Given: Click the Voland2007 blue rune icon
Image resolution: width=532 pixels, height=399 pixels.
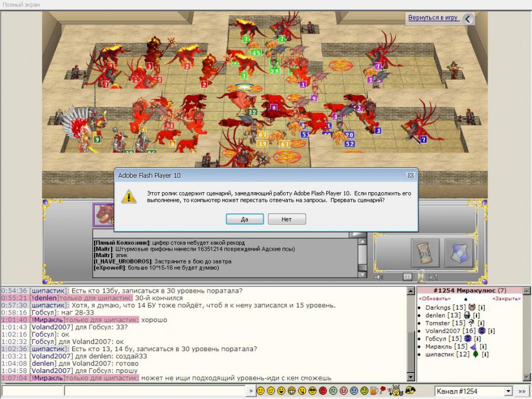Looking at the screenshot, I should (x=482, y=331).
